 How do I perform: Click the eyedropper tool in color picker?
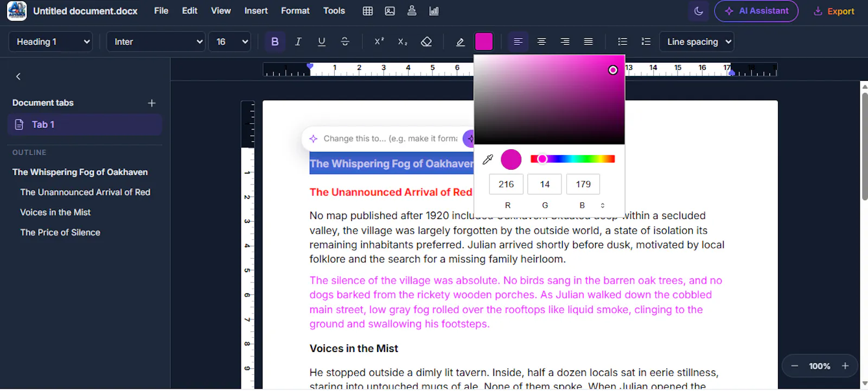coord(488,159)
